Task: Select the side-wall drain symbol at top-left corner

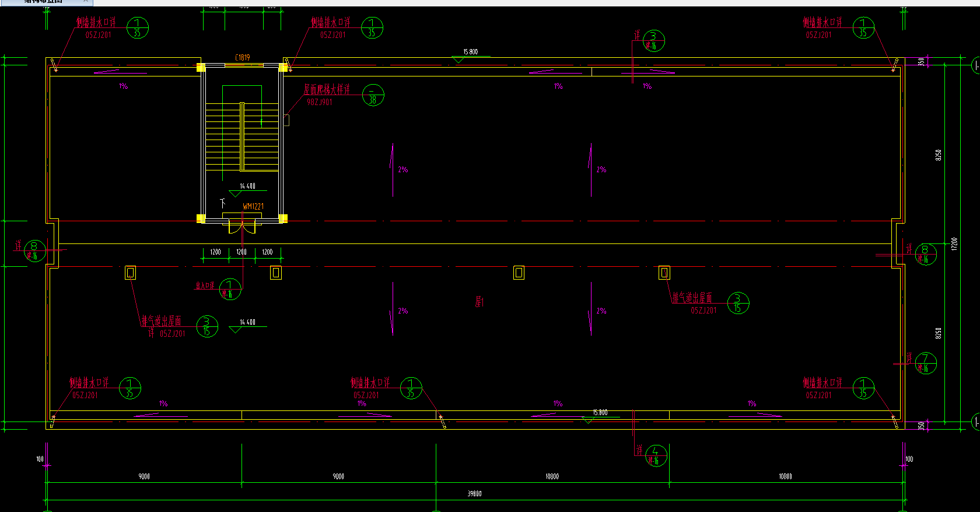Action: tap(54, 65)
